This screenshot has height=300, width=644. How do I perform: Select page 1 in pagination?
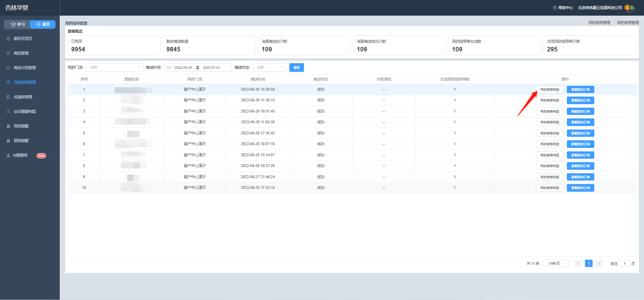(589, 264)
